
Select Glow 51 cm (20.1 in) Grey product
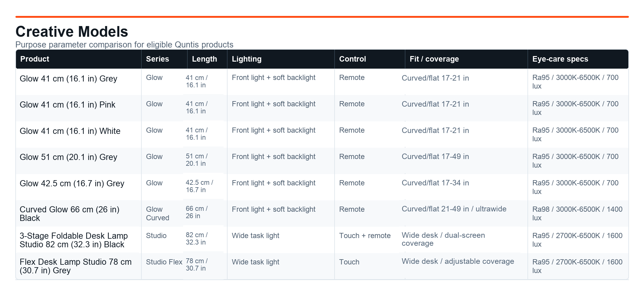point(68,157)
